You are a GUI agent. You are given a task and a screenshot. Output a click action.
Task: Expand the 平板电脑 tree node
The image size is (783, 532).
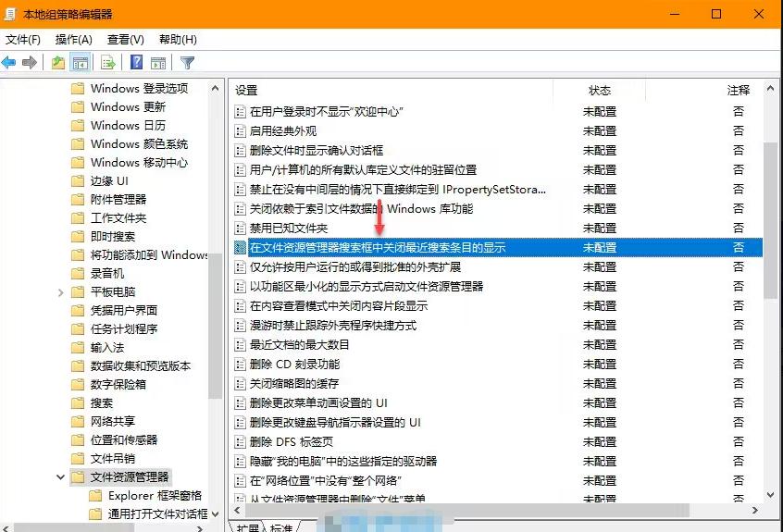(x=60, y=292)
